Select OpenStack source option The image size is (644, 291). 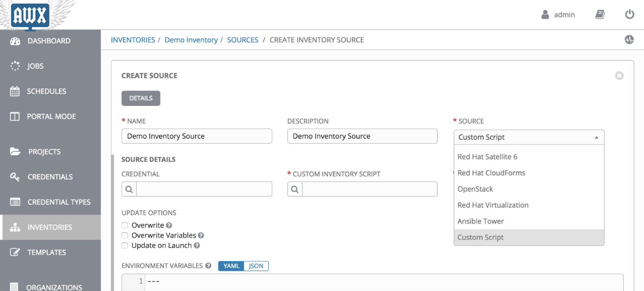tap(529, 189)
